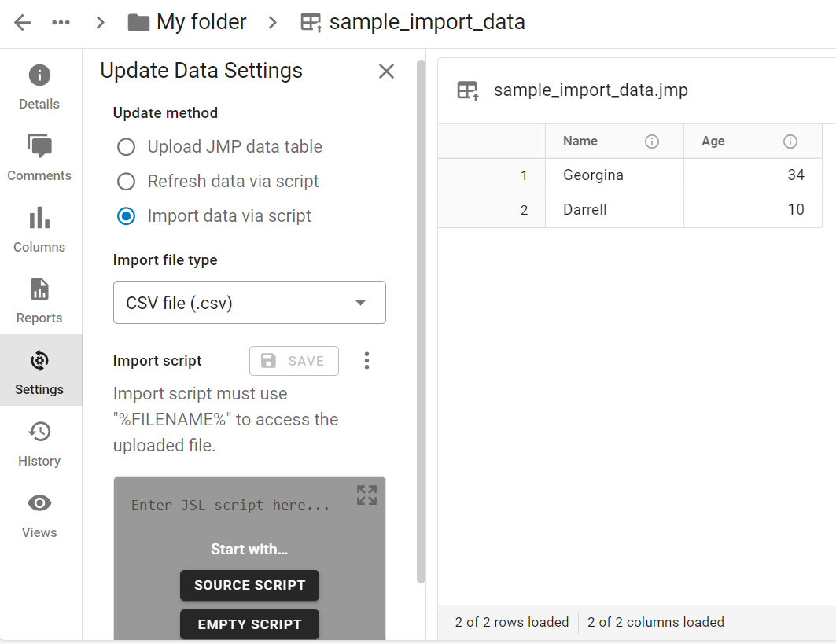836x644 pixels.
Task: Click the back arrow icon
Action: 23,22
